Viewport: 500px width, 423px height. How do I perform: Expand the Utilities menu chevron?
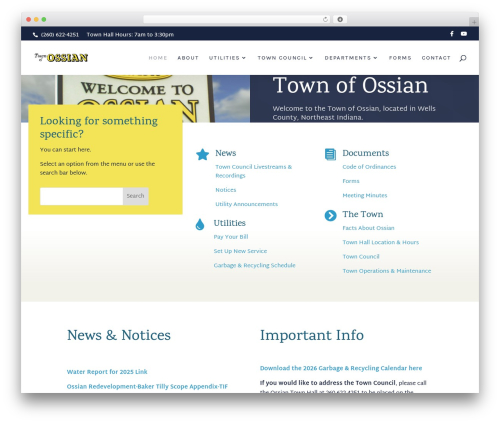pos(244,58)
